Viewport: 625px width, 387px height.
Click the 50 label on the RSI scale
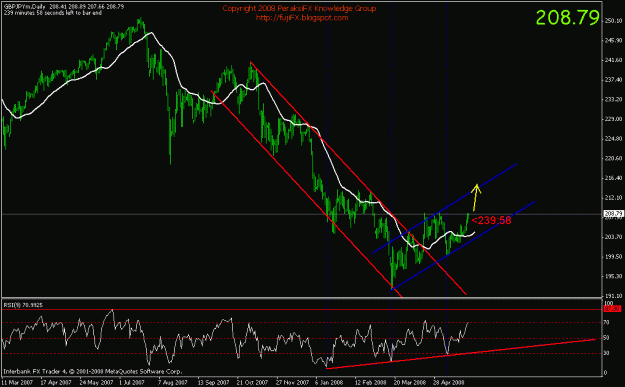607,338
